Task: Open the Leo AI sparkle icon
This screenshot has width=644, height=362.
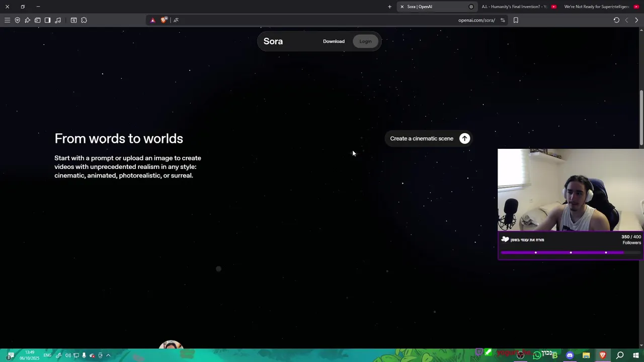Action: pyautogui.click(x=27, y=20)
